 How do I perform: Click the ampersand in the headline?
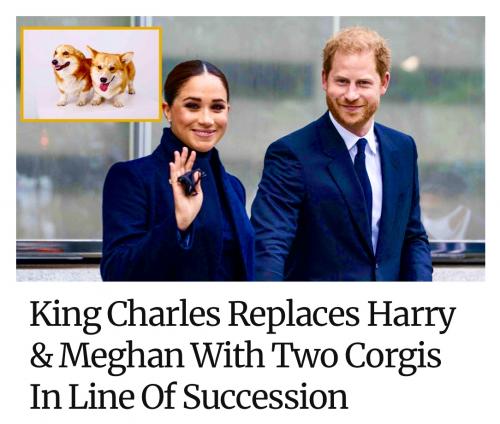pos(41,356)
